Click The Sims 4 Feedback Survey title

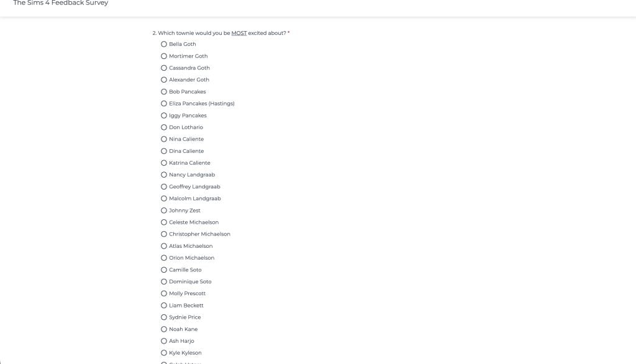pyautogui.click(x=60, y=3)
